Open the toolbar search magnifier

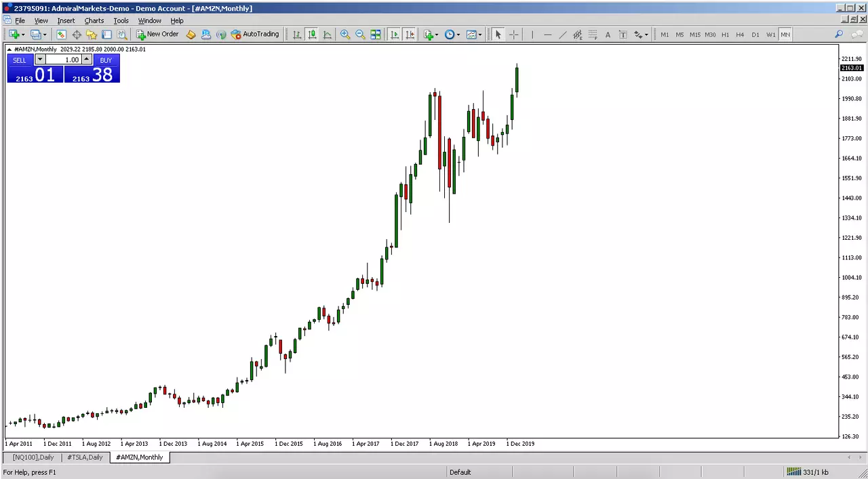coord(839,35)
